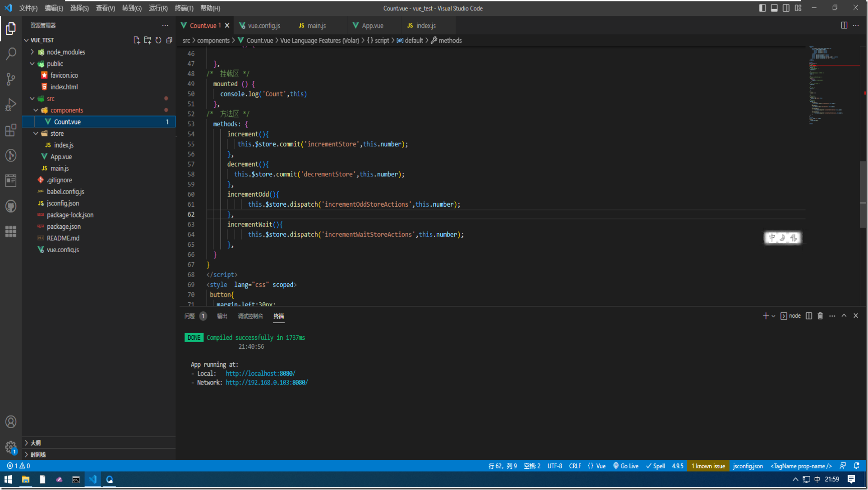Switch to the index.js editor tab
This screenshot has width=868, height=490.
click(426, 26)
